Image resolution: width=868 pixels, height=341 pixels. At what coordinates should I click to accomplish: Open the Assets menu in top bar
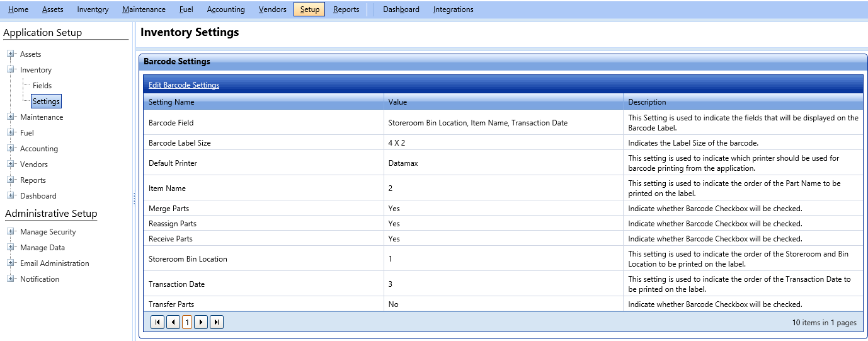[x=53, y=9]
